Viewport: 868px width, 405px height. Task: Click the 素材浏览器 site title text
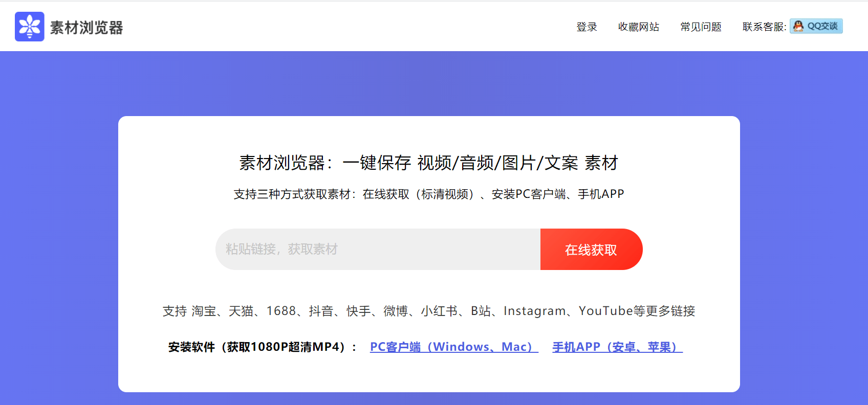pyautogui.click(x=86, y=28)
